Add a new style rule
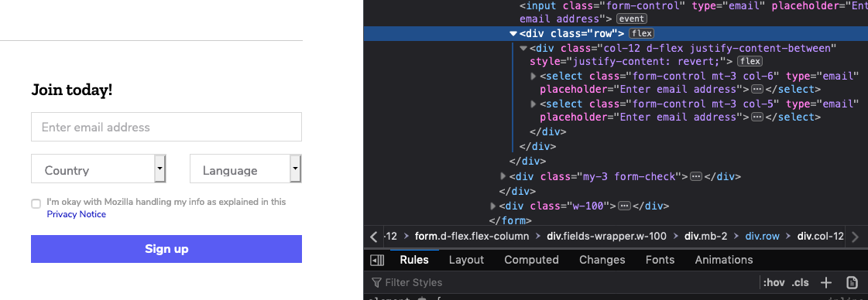Image resolution: width=868 pixels, height=300 pixels. coord(826,282)
